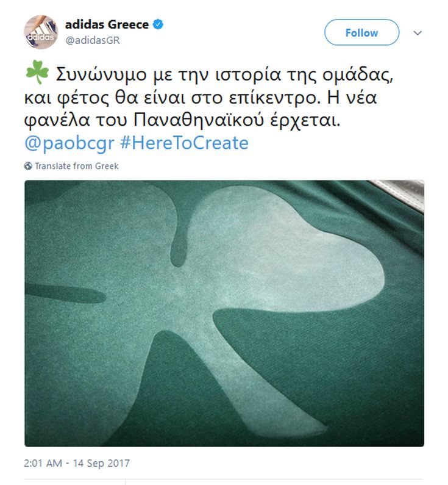Viewport: 448px width, 485px height.
Task: Open the adidas Greece display name
Action: tap(107, 24)
